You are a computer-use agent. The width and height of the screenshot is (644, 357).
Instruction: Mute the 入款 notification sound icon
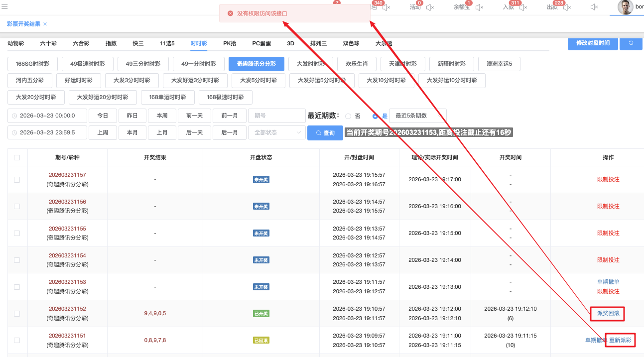pos(522,7)
